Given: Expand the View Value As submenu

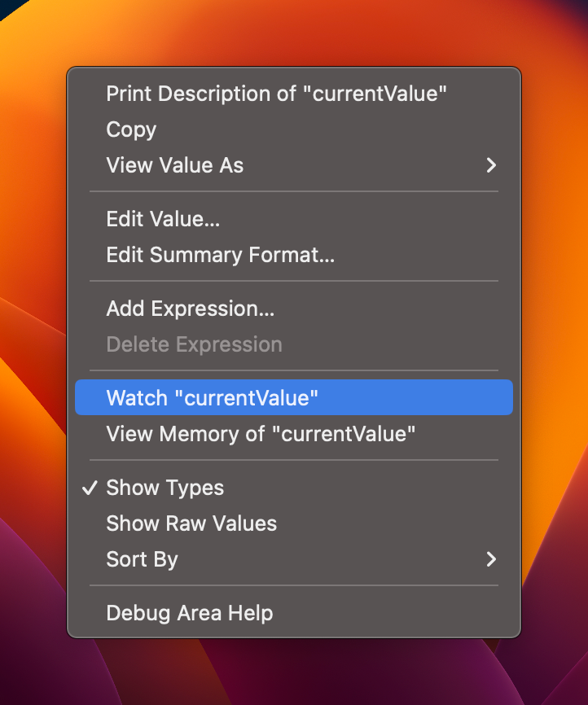Looking at the screenshot, I should click(x=175, y=165).
